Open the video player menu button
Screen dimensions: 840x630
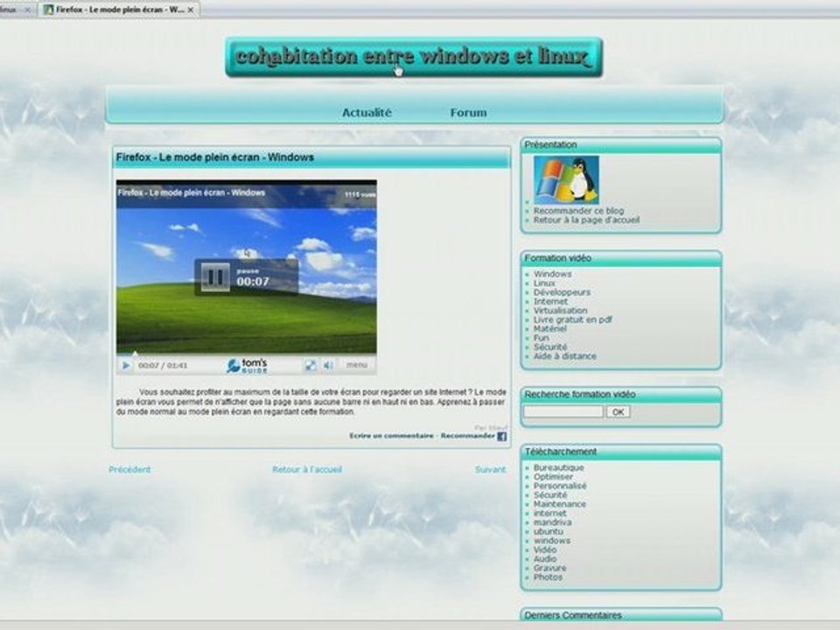coord(357,365)
